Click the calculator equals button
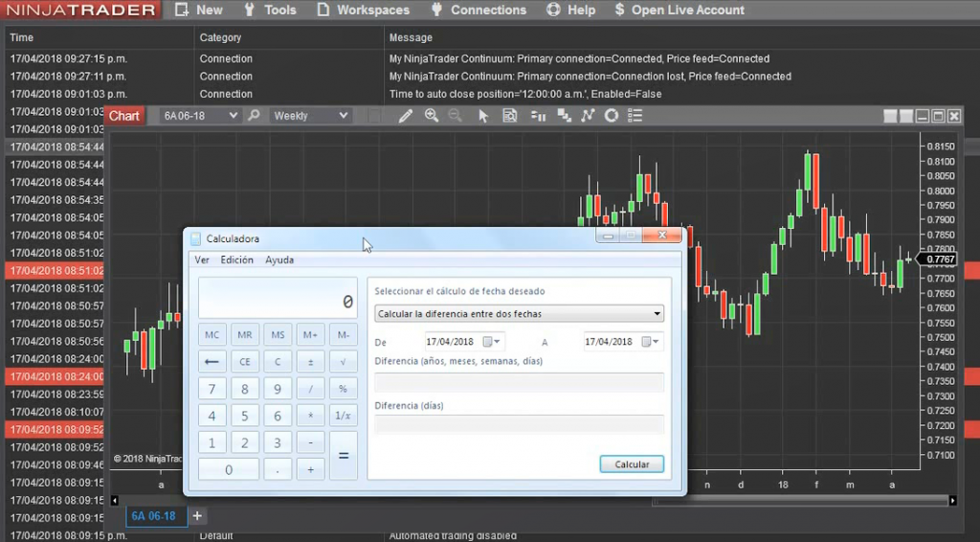Screen dimensions: 980x542 [344, 456]
